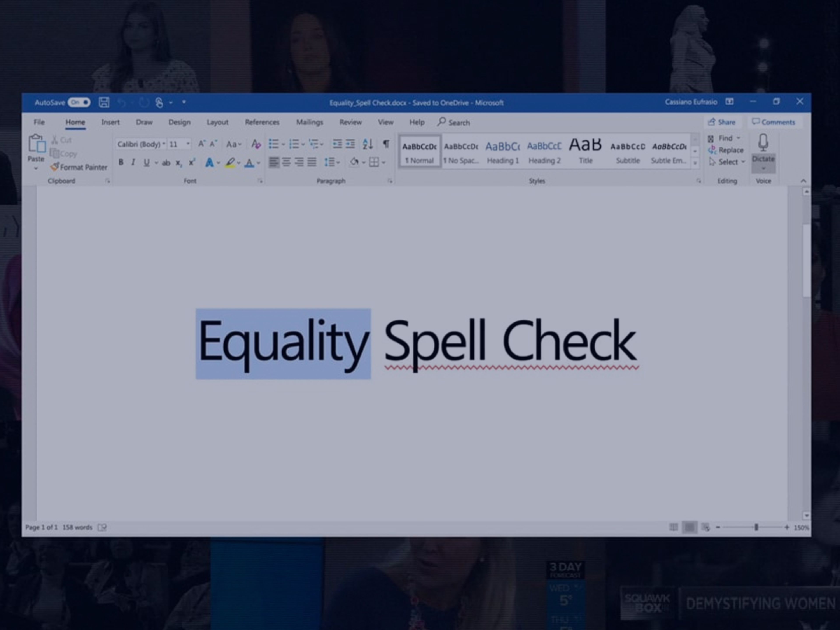Expand the Styles gallery More arrow
This screenshot has height=630, width=840.
point(695,163)
